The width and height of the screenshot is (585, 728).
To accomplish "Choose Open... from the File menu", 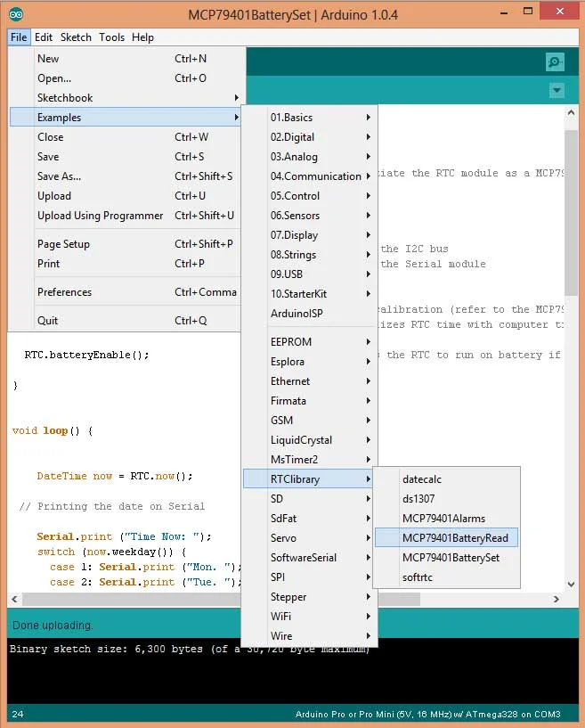I will (x=126, y=78).
